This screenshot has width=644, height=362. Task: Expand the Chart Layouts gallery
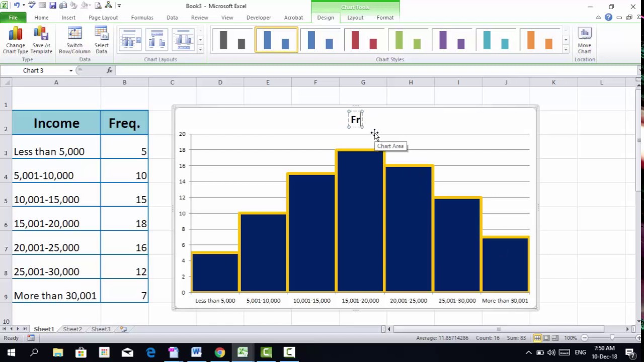tap(200, 49)
